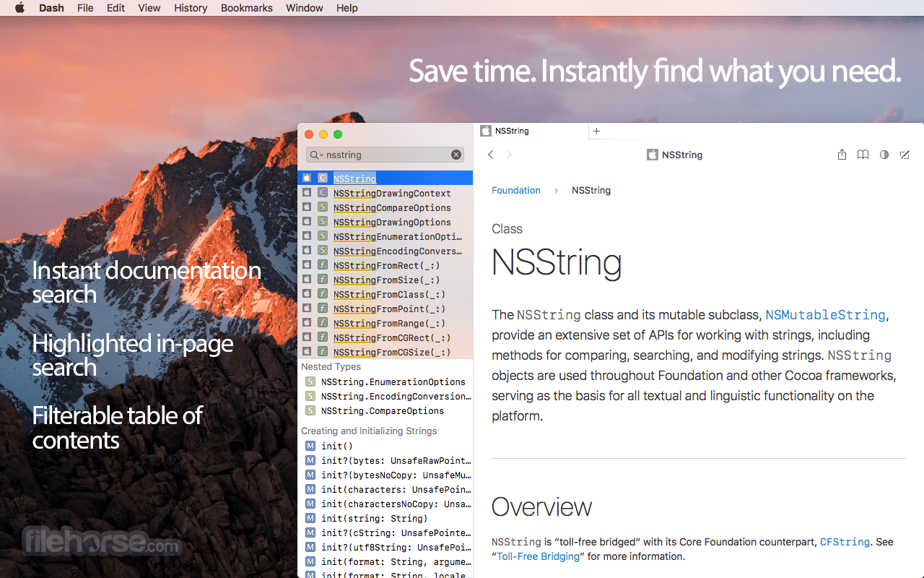924x578 pixels.
Task: Go back with the left chevron
Action: [x=490, y=155]
